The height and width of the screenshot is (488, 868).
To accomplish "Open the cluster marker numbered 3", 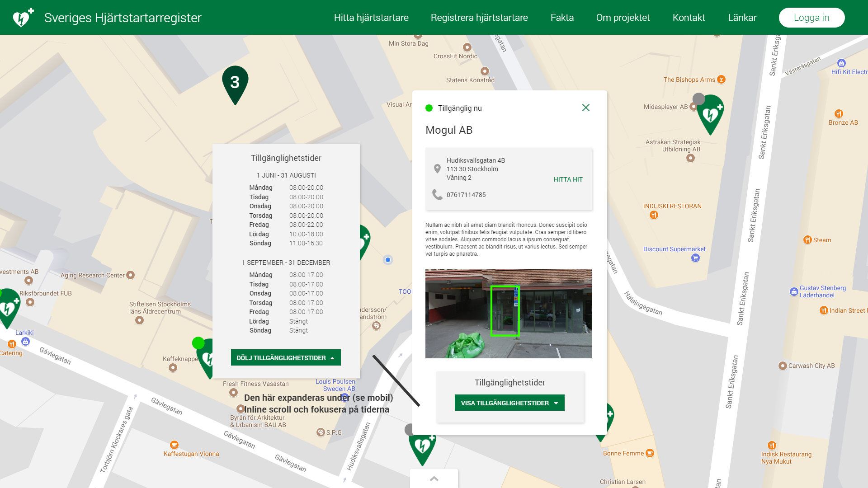I will click(235, 85).
